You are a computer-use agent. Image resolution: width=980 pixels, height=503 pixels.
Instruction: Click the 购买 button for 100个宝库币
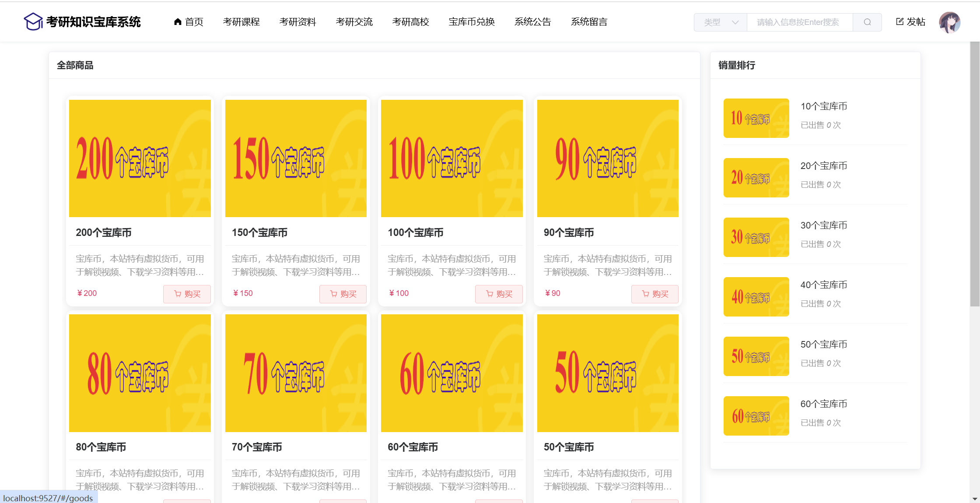(499, 294)
